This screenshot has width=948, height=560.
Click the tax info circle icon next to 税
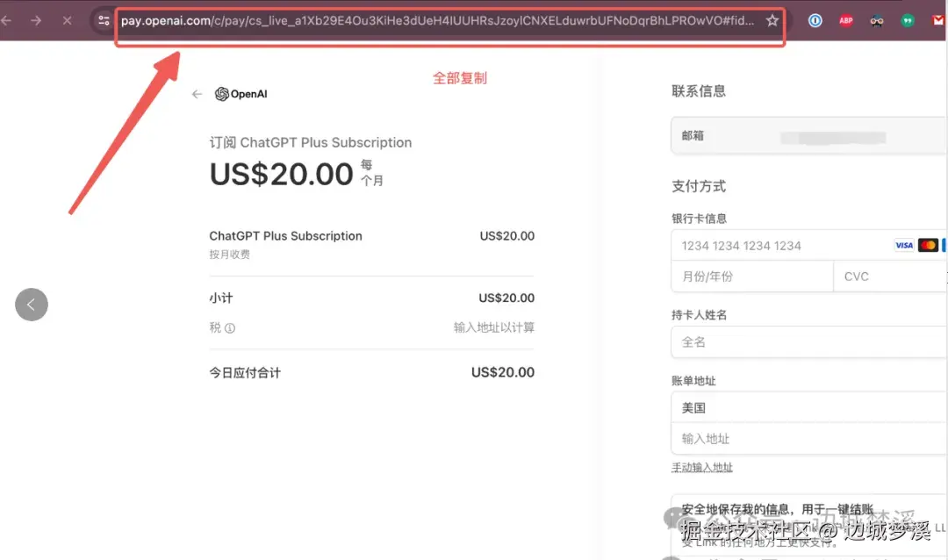(x=230, y=327)
